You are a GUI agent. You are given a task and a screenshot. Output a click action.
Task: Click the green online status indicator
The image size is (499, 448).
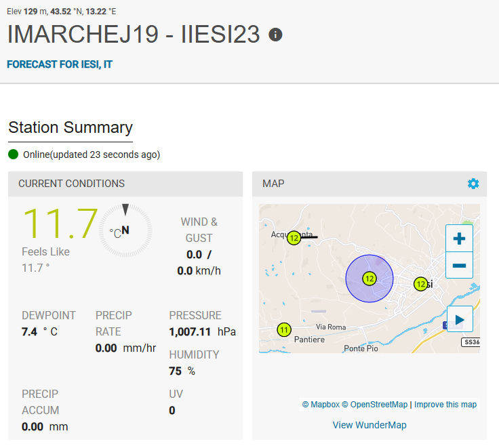[14, 154]
